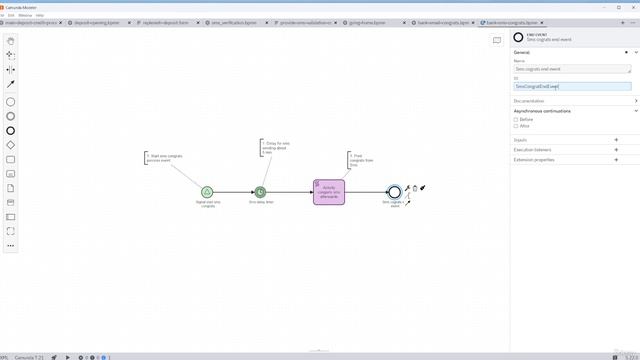Click the trash delete icon beside end event

coord(415,188)
